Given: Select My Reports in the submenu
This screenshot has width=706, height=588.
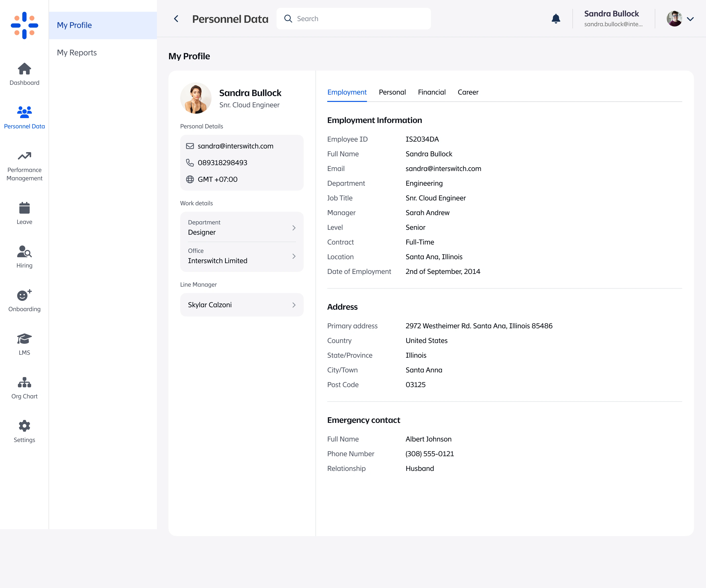Looking at the screenshot, I should tap(77, 53).
